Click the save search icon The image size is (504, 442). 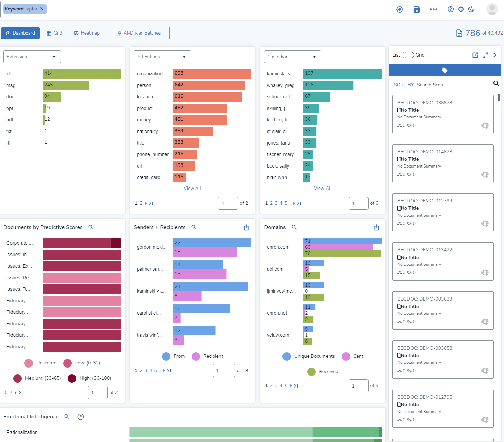tap(417, 9)
